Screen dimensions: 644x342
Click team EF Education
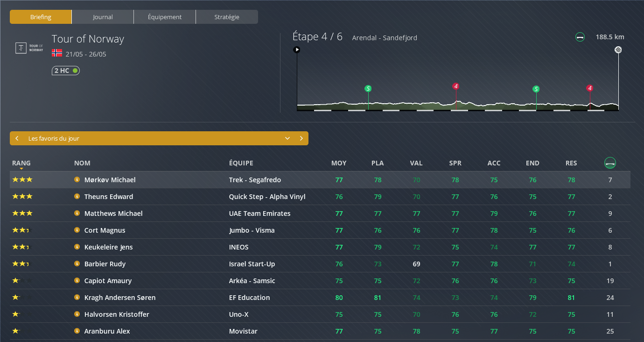click(250, 298)
